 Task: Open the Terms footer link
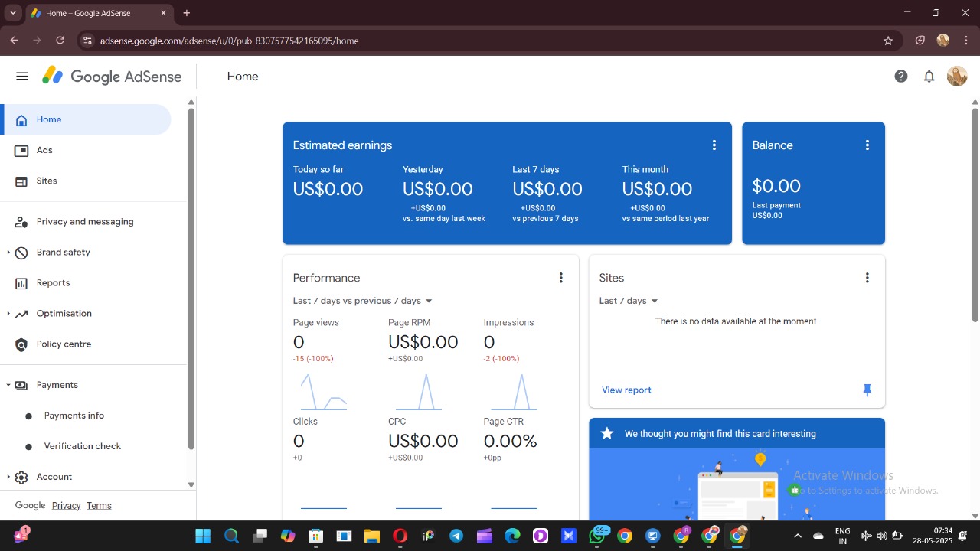(x=99, y=505)
